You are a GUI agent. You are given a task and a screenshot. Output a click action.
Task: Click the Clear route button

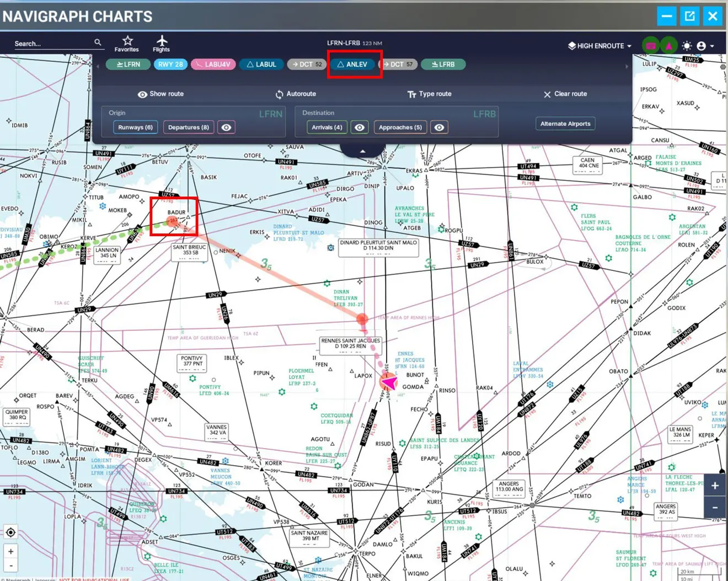pyautogui.click(x=565, y=94)
